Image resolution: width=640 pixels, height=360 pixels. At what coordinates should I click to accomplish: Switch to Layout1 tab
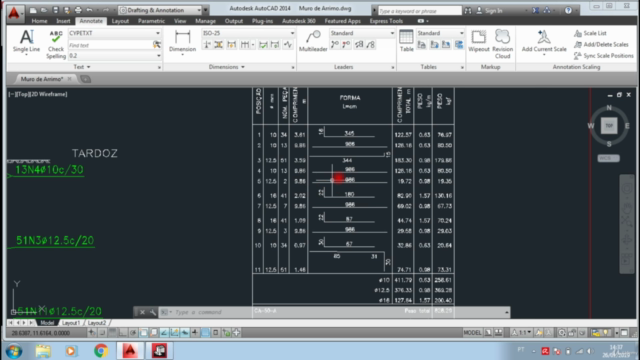pos(71,323)
